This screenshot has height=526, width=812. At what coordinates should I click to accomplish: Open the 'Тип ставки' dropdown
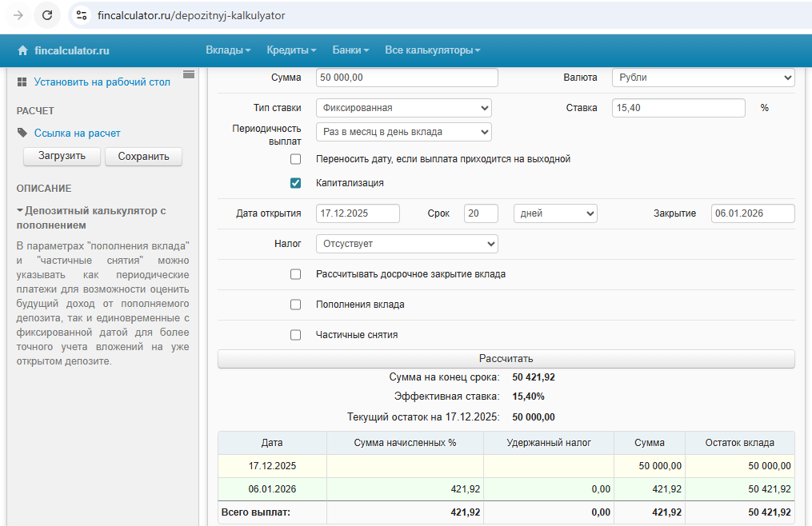click(403, 108)
